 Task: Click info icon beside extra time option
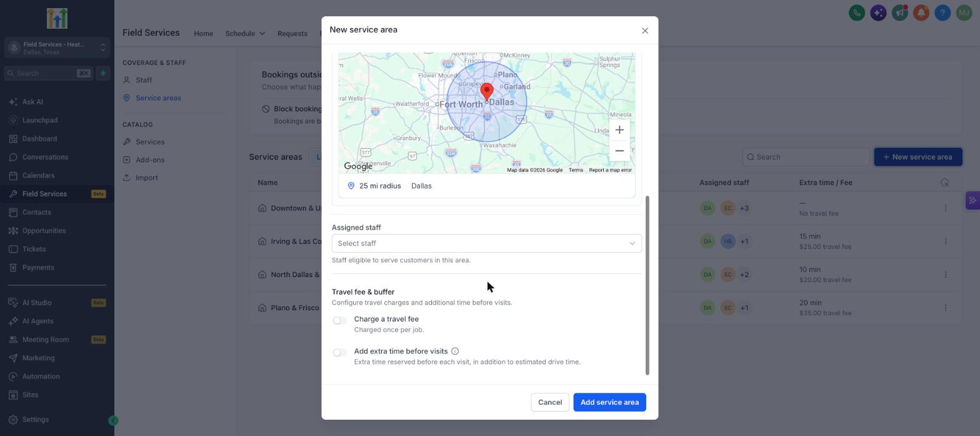coord(455,352)
